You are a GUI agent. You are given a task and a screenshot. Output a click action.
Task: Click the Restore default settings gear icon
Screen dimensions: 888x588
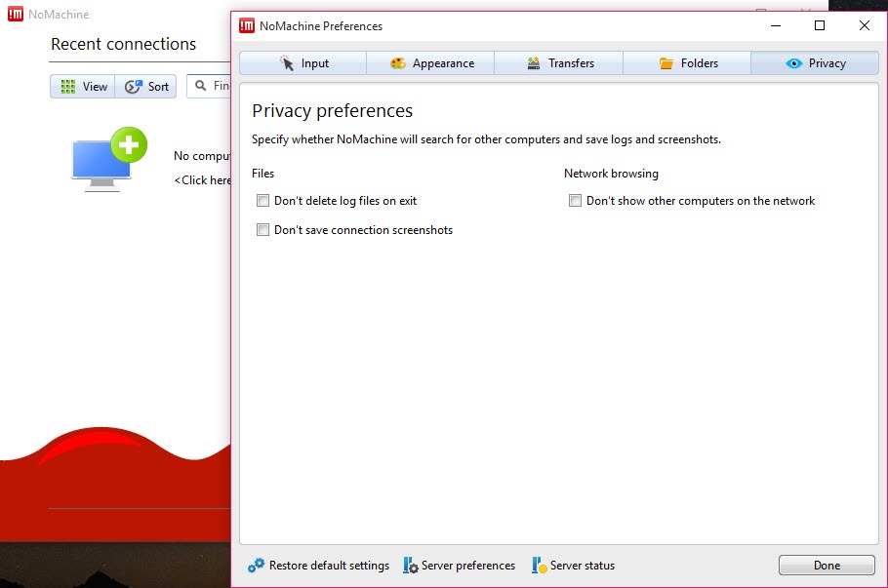256,566
